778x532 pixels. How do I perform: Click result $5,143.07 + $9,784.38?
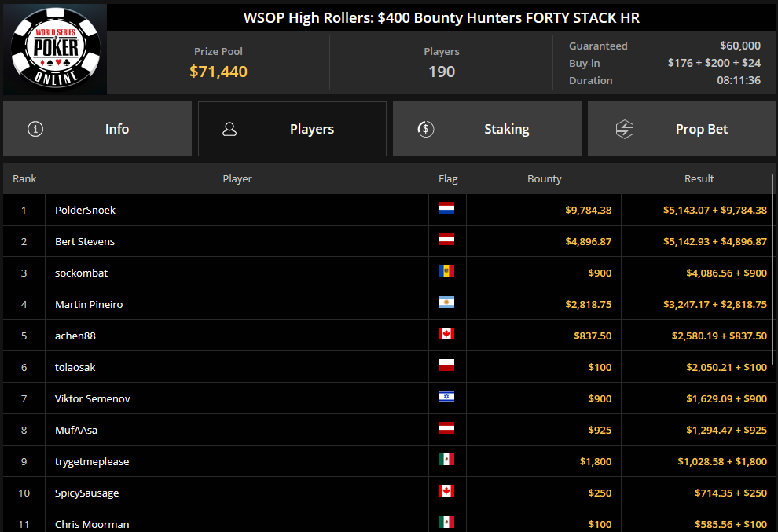[715, 210]
